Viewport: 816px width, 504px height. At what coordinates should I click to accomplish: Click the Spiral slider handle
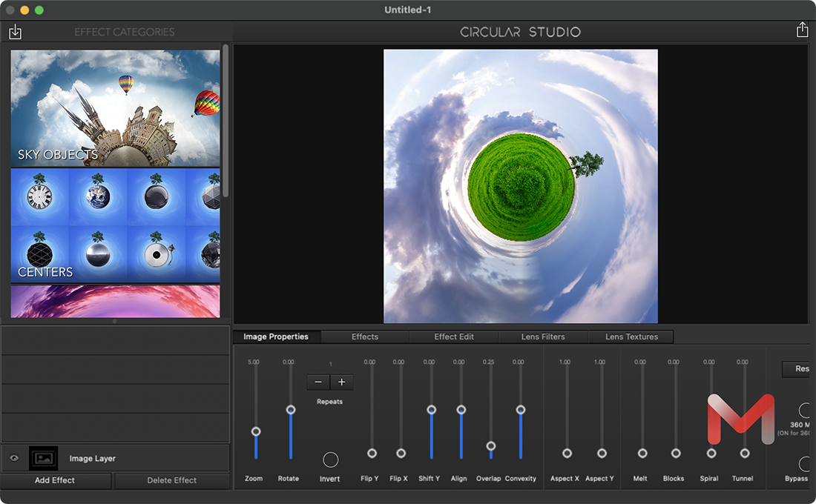point(711,453)
